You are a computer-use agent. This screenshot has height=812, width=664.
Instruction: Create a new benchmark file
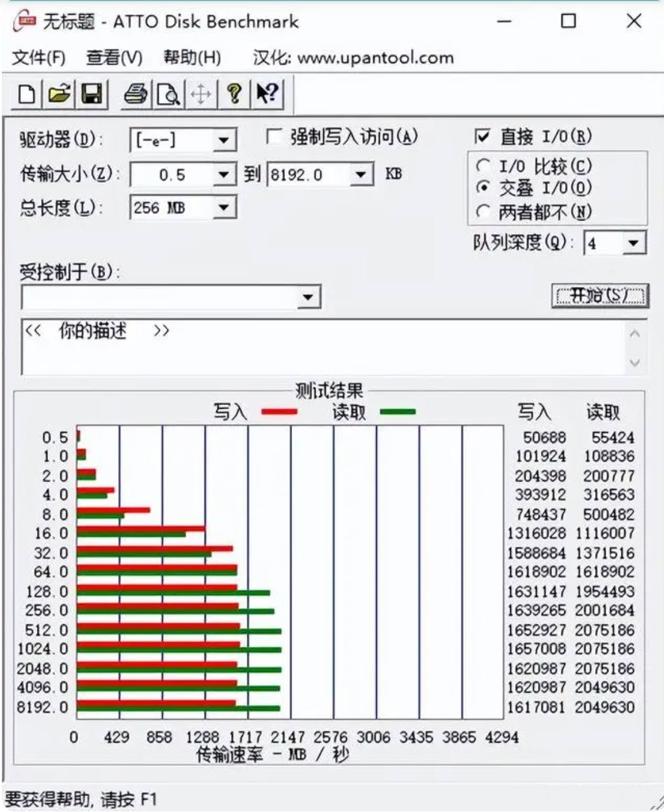pyautogui.click(x=26, y=94)
